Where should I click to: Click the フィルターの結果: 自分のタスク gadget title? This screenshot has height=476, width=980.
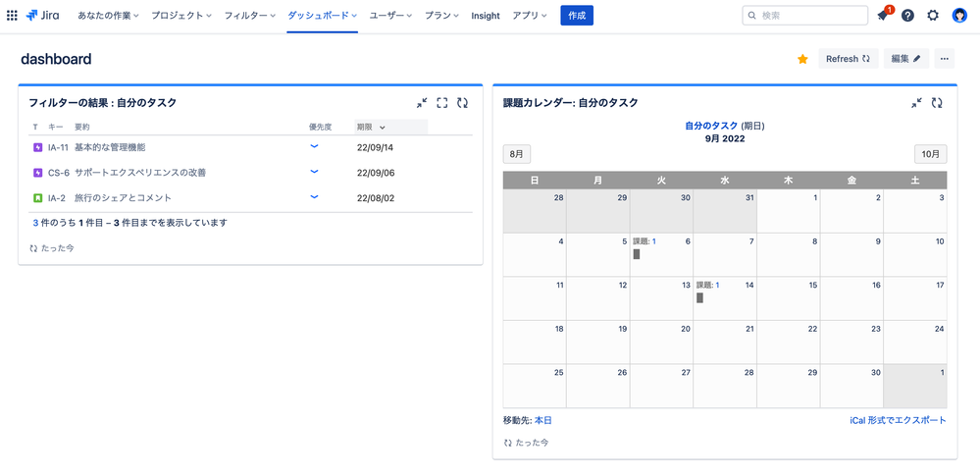pos(102,103)
